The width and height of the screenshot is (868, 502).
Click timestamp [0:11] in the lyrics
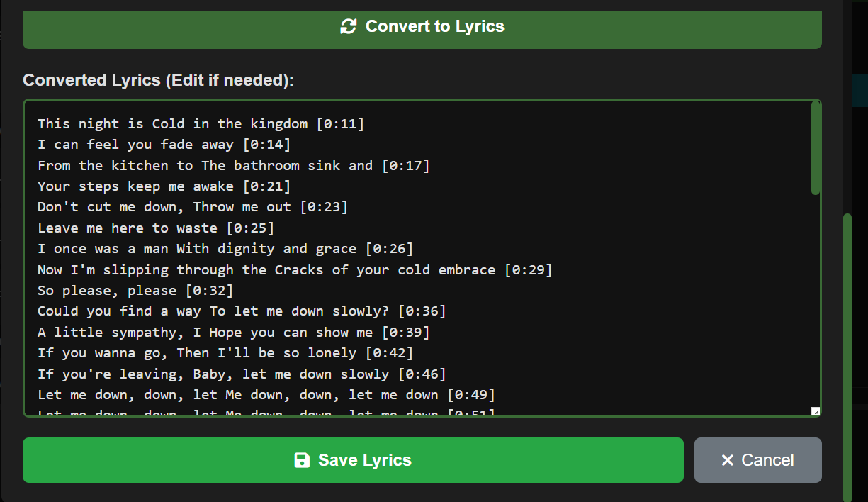point(340,124)
